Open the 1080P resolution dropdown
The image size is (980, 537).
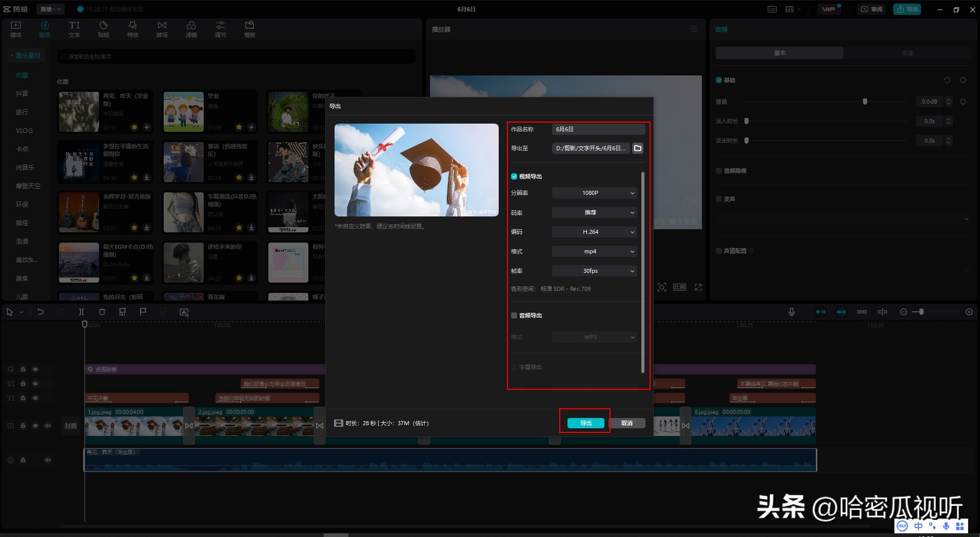[594, 193]
